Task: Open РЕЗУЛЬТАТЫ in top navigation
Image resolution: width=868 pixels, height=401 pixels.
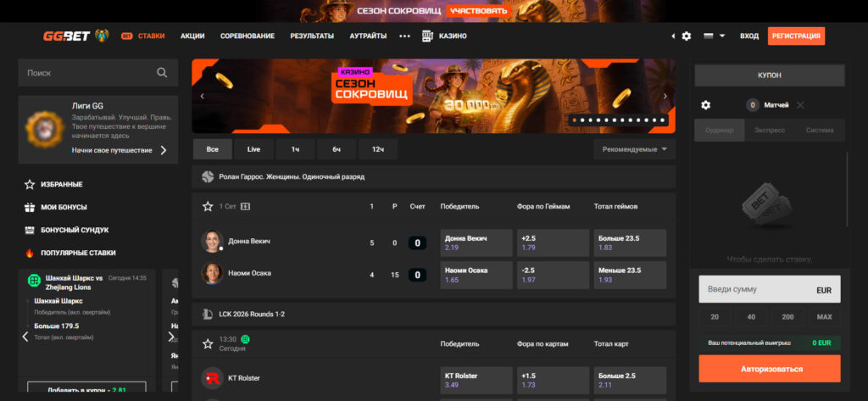Action: pyautogui.click(x=312, y=36)
